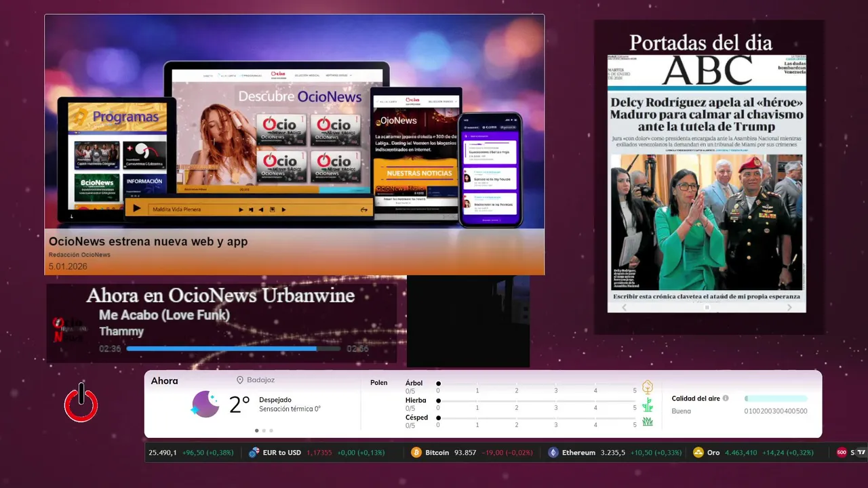Click EUR/USD price '1,17355'
Viewport: 868px width, 488px height.
pos(319,453)
